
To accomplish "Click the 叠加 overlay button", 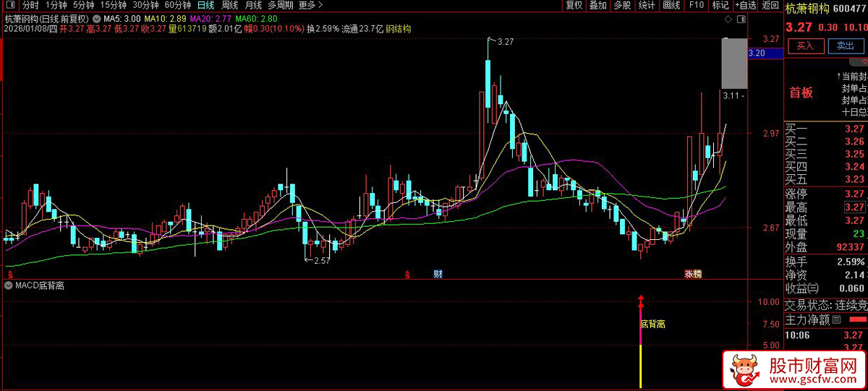I will [x=597, y=5].
